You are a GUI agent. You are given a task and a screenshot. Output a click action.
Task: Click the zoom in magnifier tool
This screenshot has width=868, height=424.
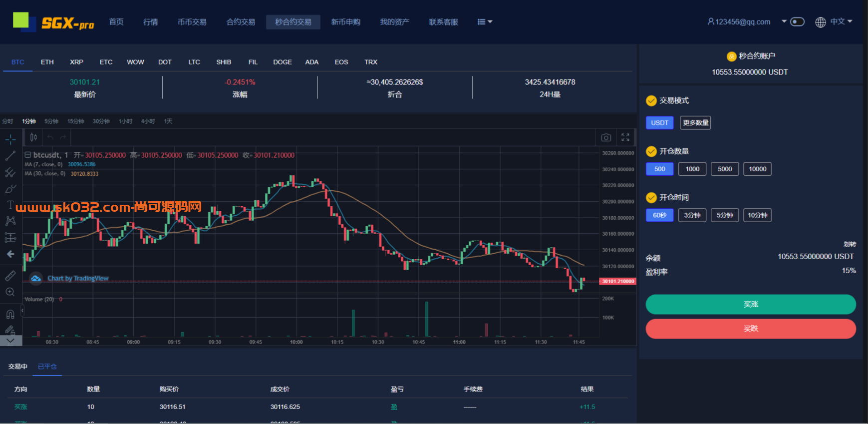click(10, 292)
